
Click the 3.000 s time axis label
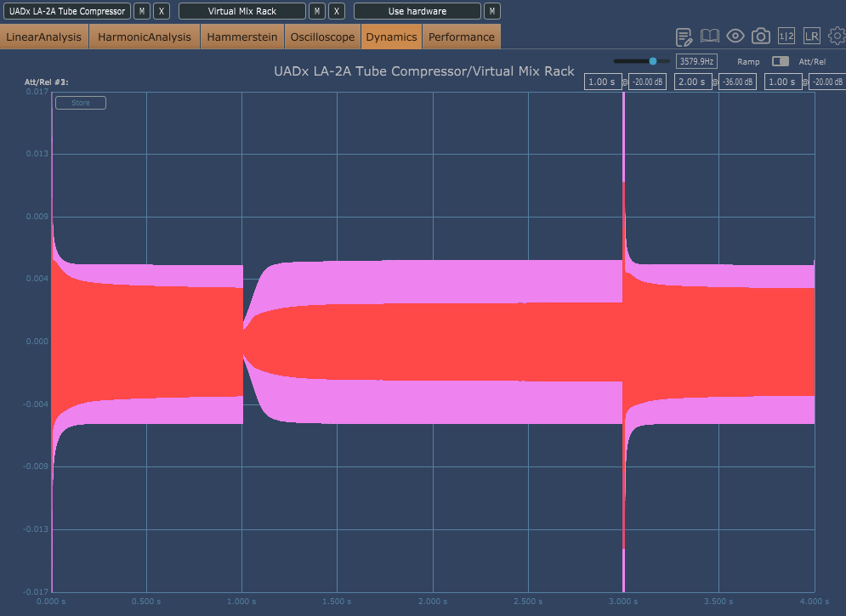click(x=623, y=602)
